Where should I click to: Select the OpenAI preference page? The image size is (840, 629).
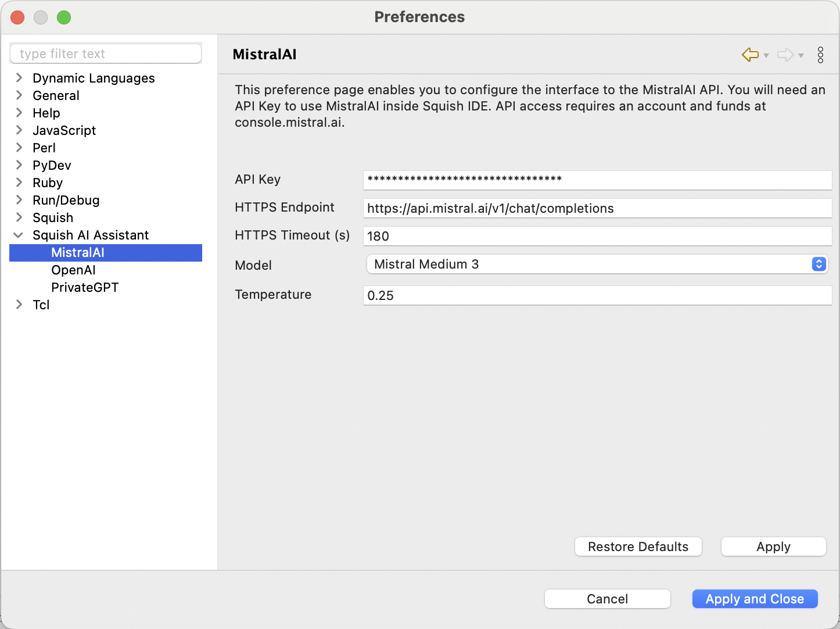(x=73, y=270)
